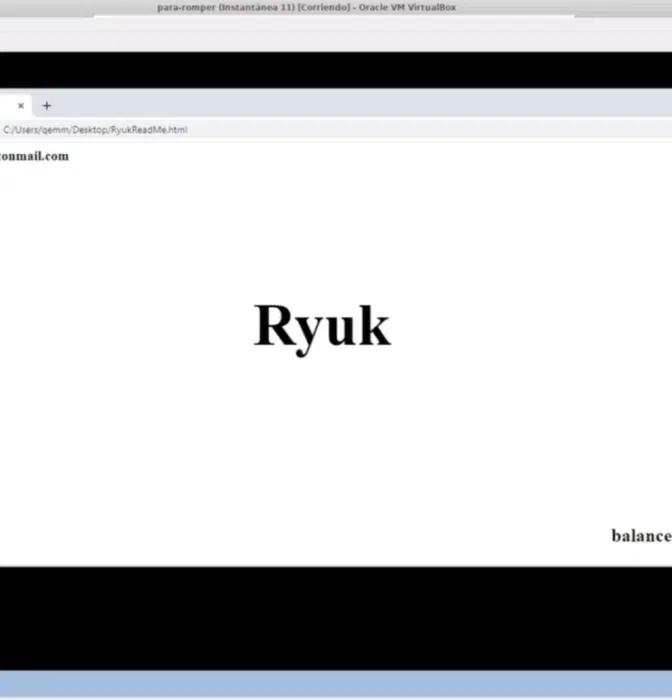Click the 'balance' text at bottom right

[x=642, y=535]
